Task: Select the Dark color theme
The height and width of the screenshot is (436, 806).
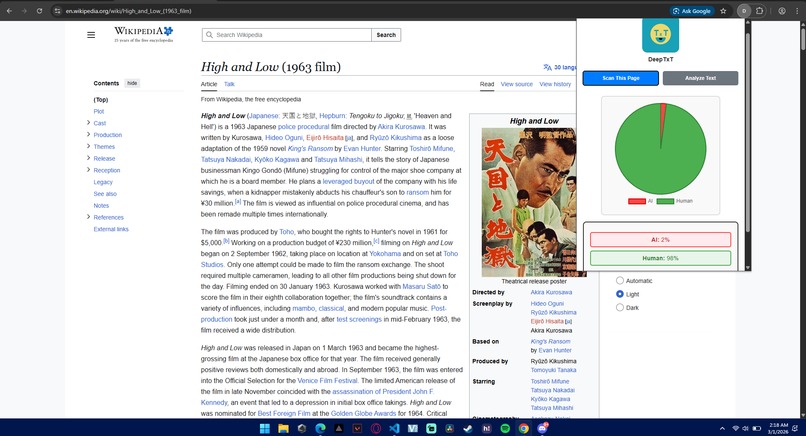Action: pos(620,307)
